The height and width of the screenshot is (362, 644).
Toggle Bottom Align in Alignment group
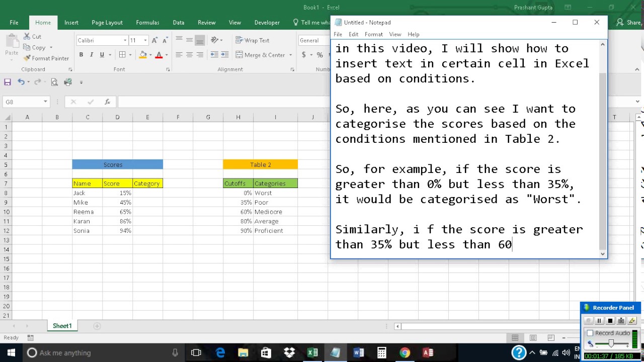tap(200, 40)
